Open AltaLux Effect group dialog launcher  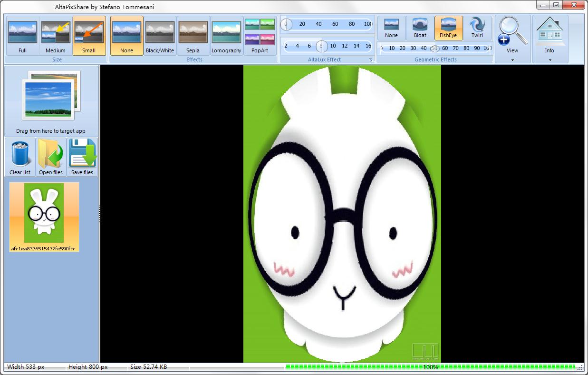370,60
